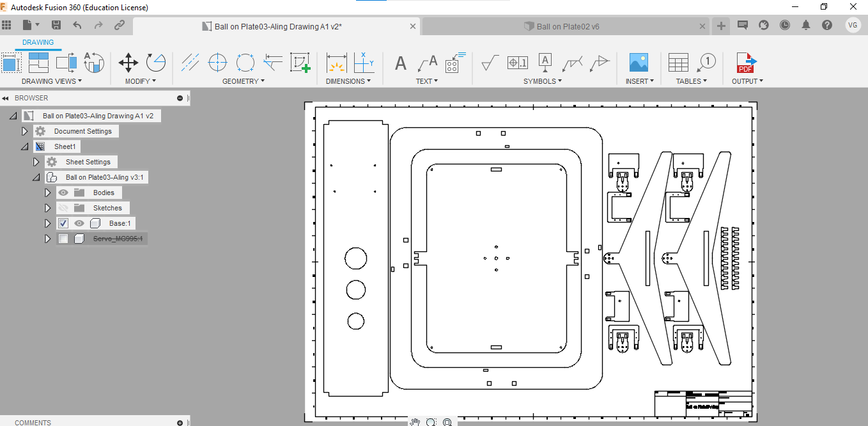
Task: Toggle the Servo_MG995:1 checkbox
Action: tap(63, 239)
